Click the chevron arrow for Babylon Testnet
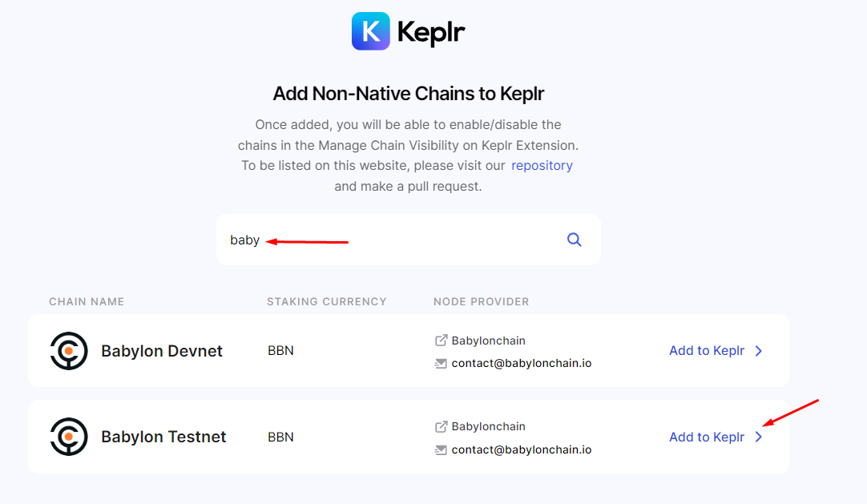 click(759, 437)
